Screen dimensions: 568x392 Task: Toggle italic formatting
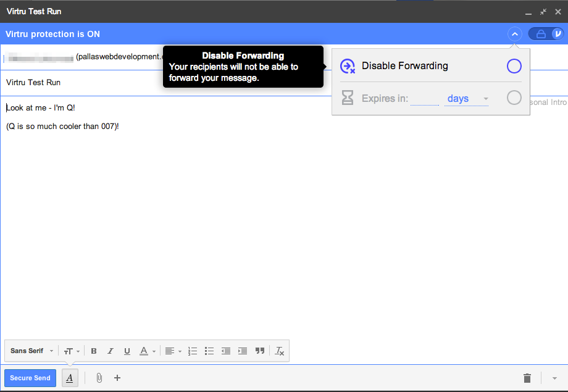[110, 351]
